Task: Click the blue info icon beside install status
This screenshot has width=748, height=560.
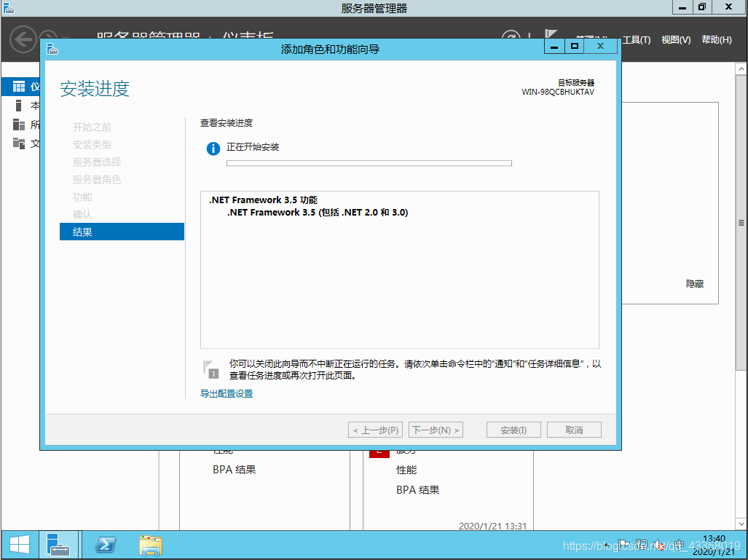Action: (213, 149)
